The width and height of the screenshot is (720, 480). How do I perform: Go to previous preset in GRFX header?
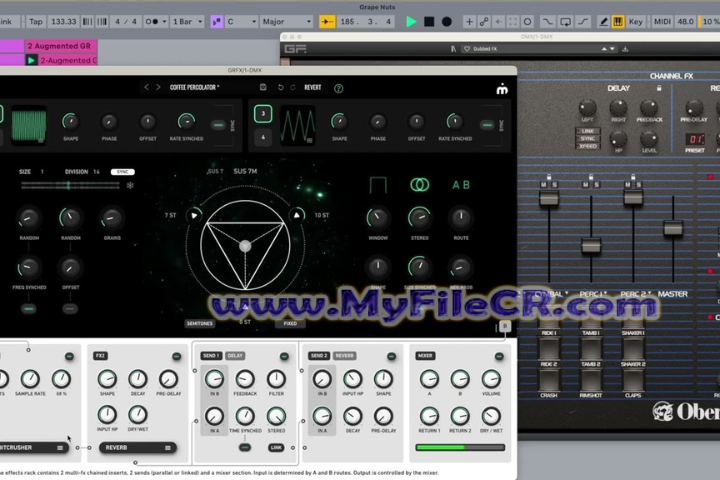[x=146, y=87]
